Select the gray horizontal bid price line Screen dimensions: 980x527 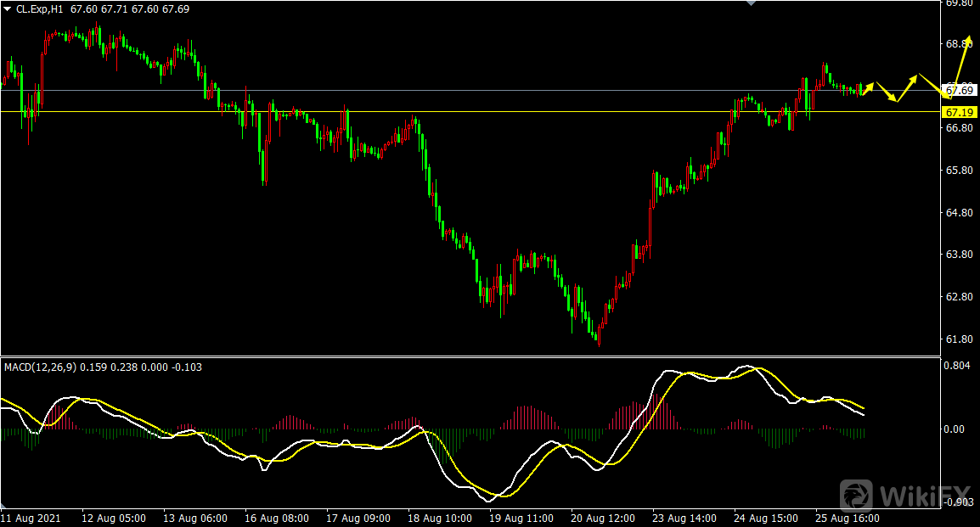point(510,90)
